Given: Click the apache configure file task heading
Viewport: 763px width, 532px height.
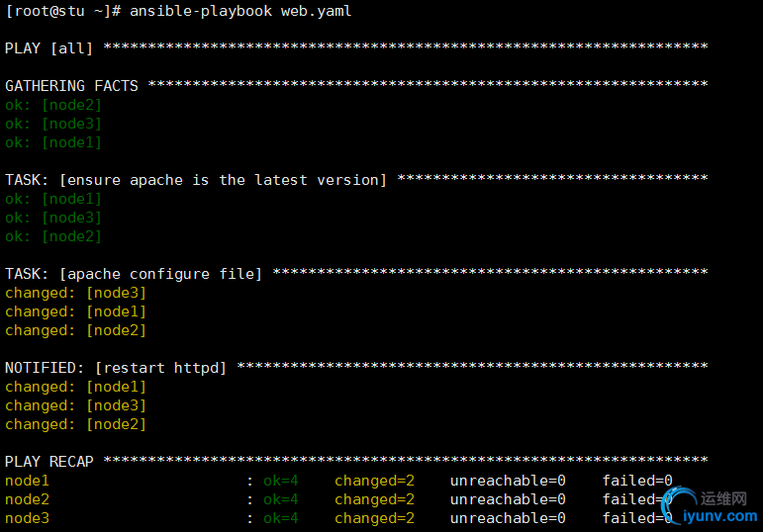Looking at the screenshot, I should pos(134,274).
